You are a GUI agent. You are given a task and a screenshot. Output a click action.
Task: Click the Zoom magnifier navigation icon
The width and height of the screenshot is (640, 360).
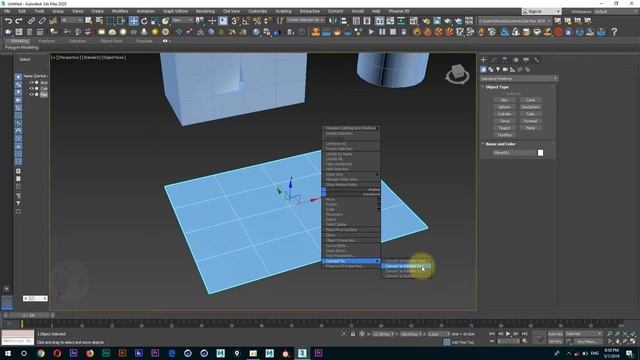[x=609, y=334]
